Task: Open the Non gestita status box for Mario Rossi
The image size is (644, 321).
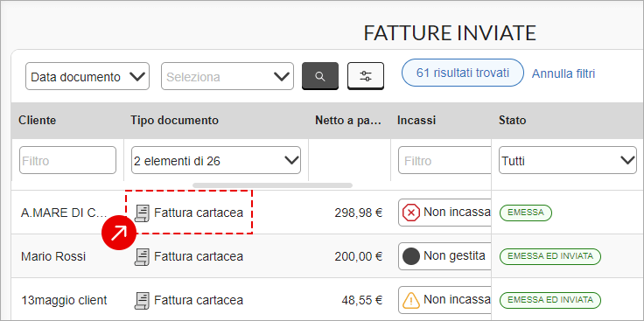Action: [x=444, y=256]
